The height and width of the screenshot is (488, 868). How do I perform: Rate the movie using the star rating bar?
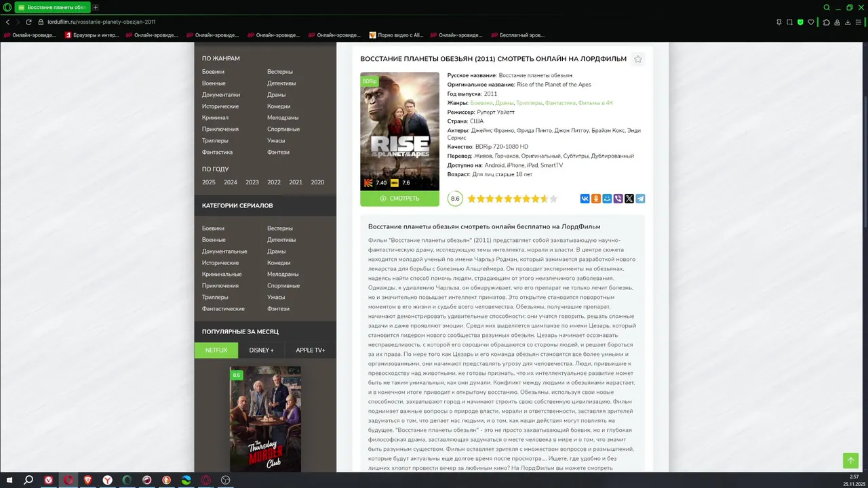pyautogui.click(x=513, y=199)
